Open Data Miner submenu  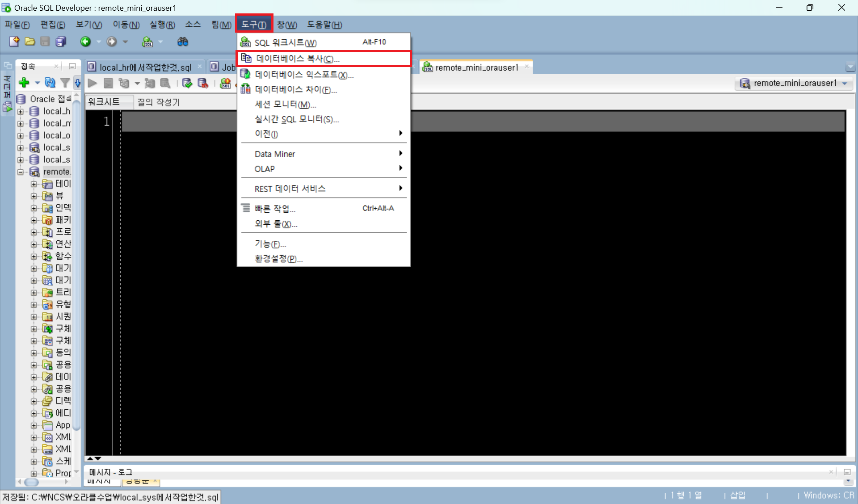coord(275,154)
